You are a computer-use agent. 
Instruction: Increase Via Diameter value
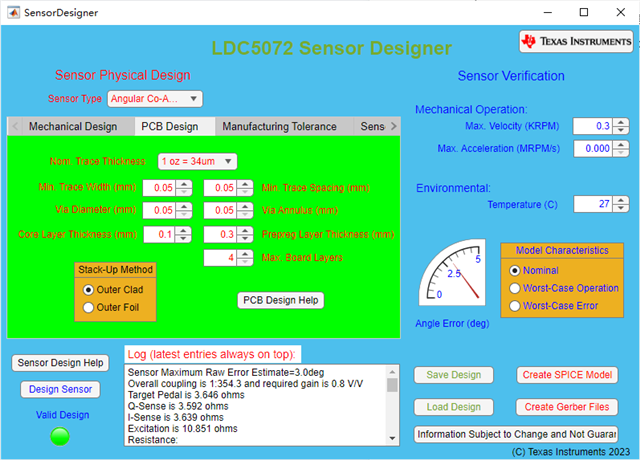184,206
